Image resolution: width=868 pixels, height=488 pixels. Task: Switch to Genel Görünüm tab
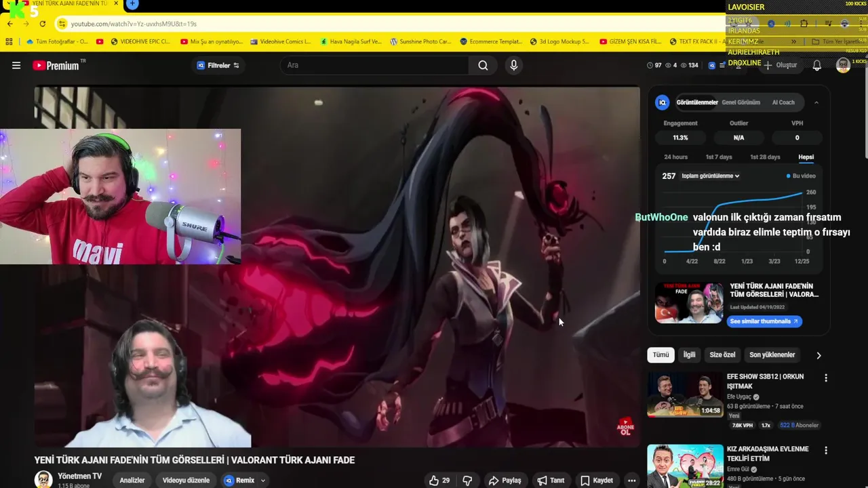741,102
